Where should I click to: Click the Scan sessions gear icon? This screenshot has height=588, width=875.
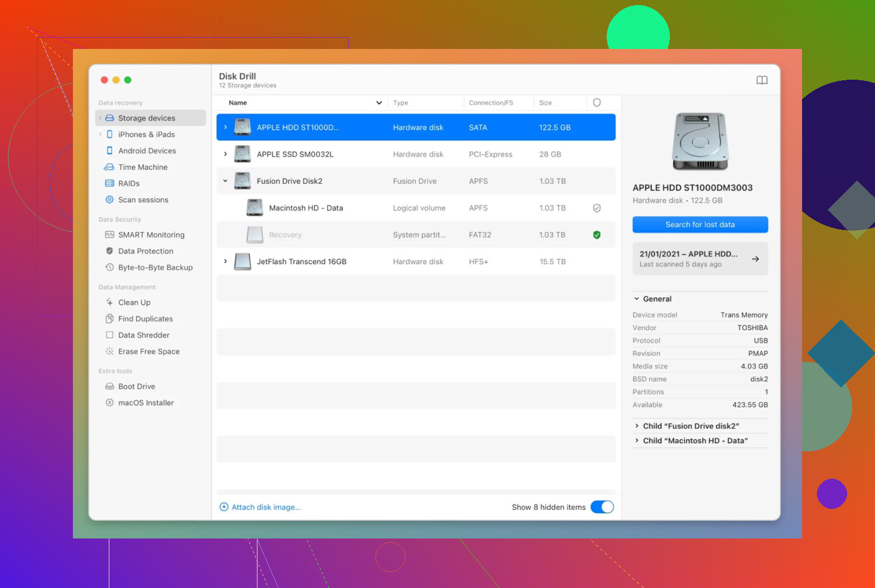click(109, 200)
